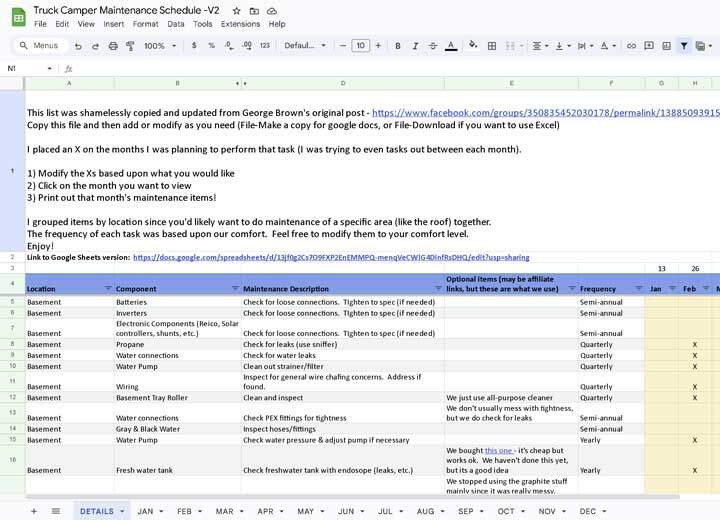
Task: Add a new sheet with plus
Action: pyautogui.click(x=34, y=511)
